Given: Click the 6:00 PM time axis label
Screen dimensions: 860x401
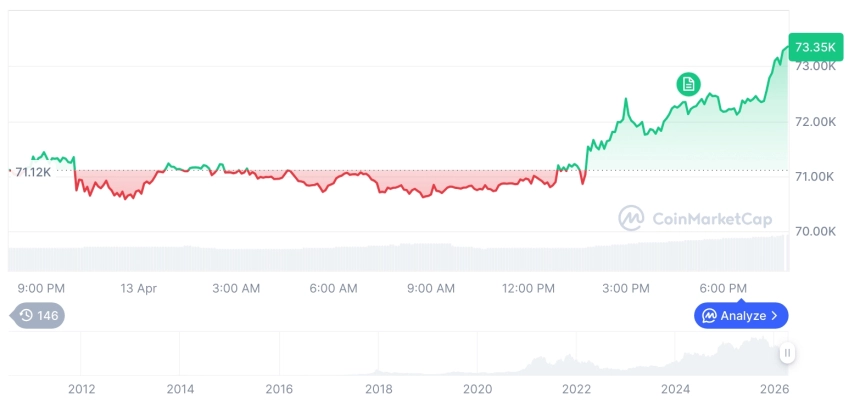Looking at the screenshot, I should [x=722, y=288].
